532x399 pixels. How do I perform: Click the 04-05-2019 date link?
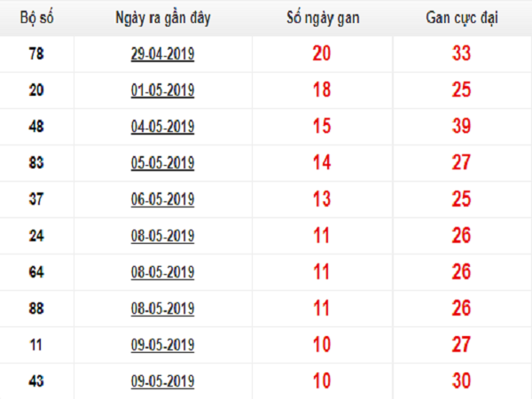pos(162,127)
